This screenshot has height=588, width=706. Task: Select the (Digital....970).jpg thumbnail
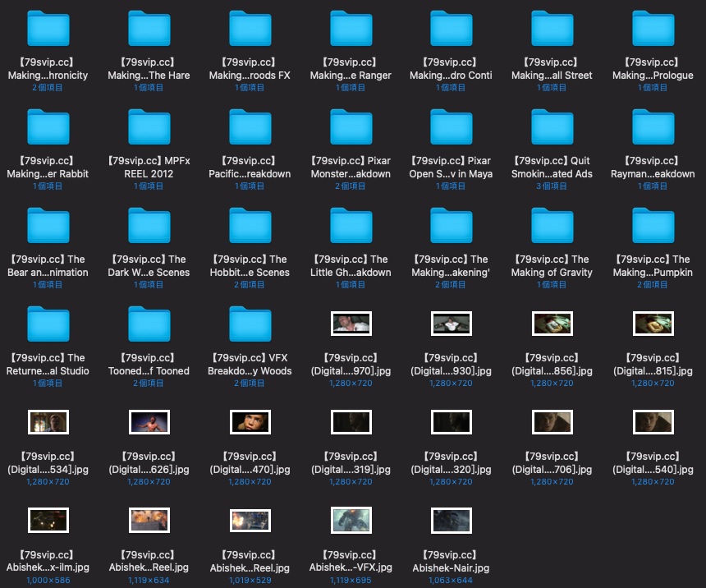(351, 324)
